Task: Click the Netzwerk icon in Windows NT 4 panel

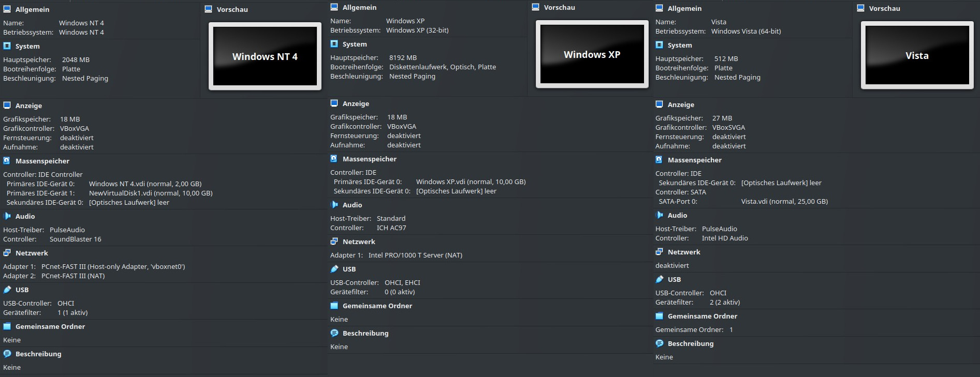Action: point(7,253)
